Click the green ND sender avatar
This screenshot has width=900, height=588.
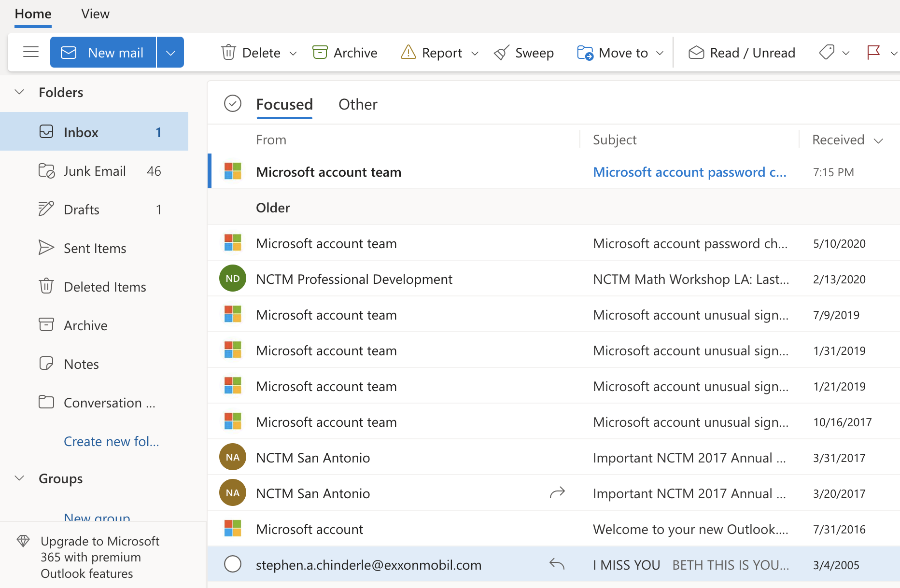pyautogui.click(x=233, y=278)
